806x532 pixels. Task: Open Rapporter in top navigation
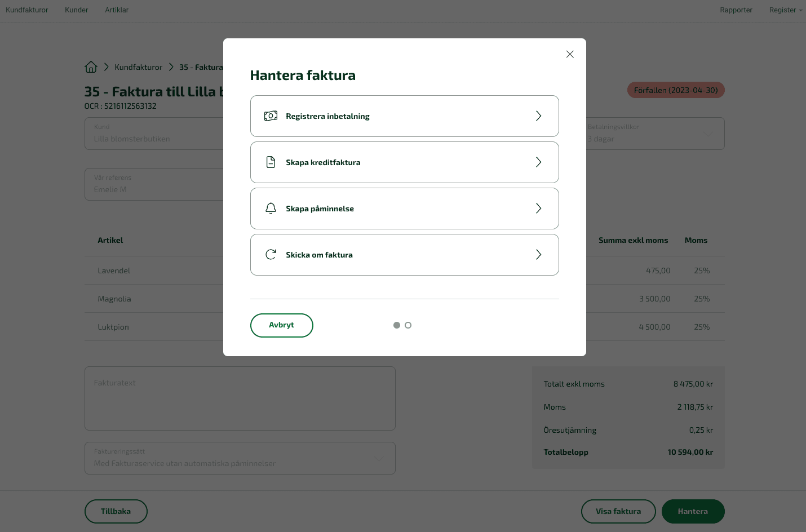pyautogui.click(x=736, y=10)
